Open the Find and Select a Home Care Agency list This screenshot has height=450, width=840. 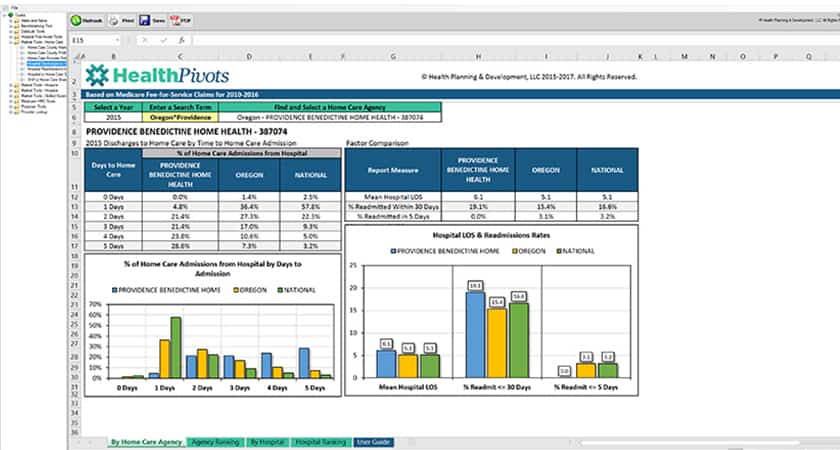pos(330,117)
